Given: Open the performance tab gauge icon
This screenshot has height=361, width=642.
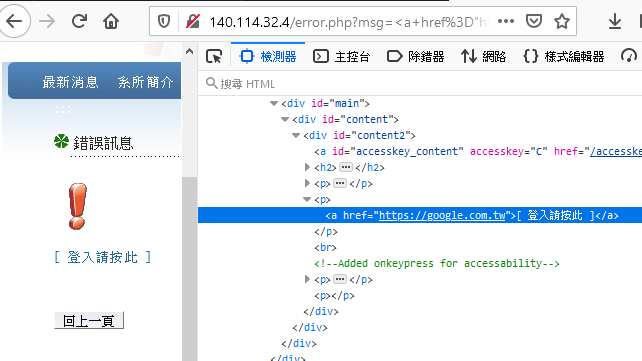Looking at the screenshot, I should point(628,56).
